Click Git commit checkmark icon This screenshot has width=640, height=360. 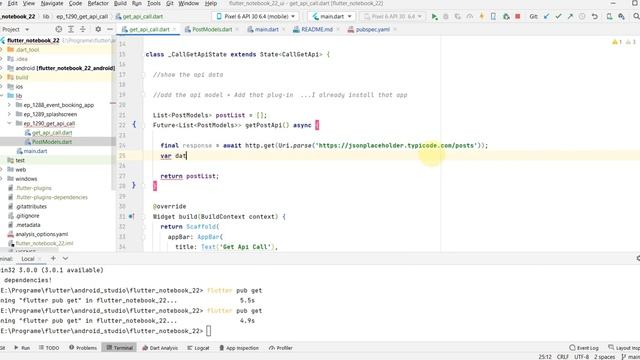pyautogui.click(x=558, y=17)
